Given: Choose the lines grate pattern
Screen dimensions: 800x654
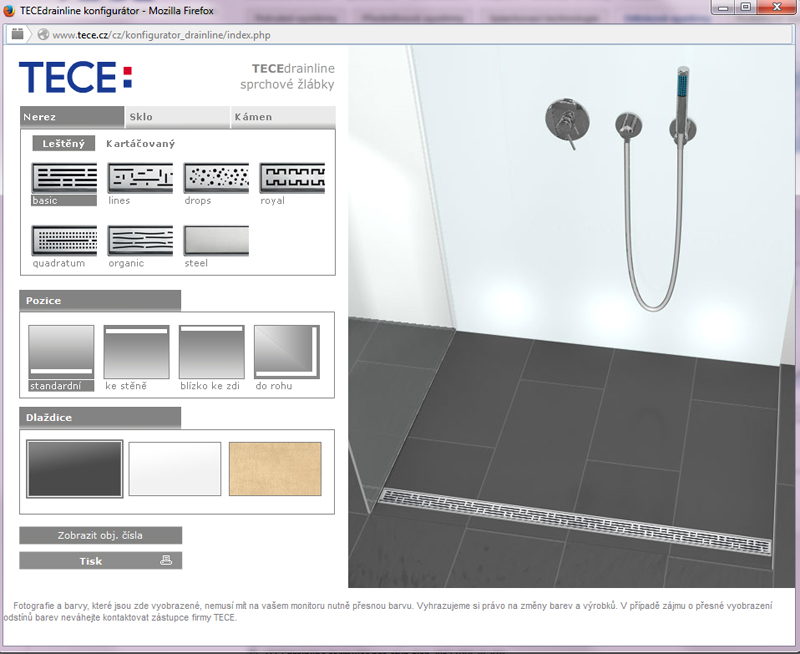Looking at the screenshot, I should (140, 179).
